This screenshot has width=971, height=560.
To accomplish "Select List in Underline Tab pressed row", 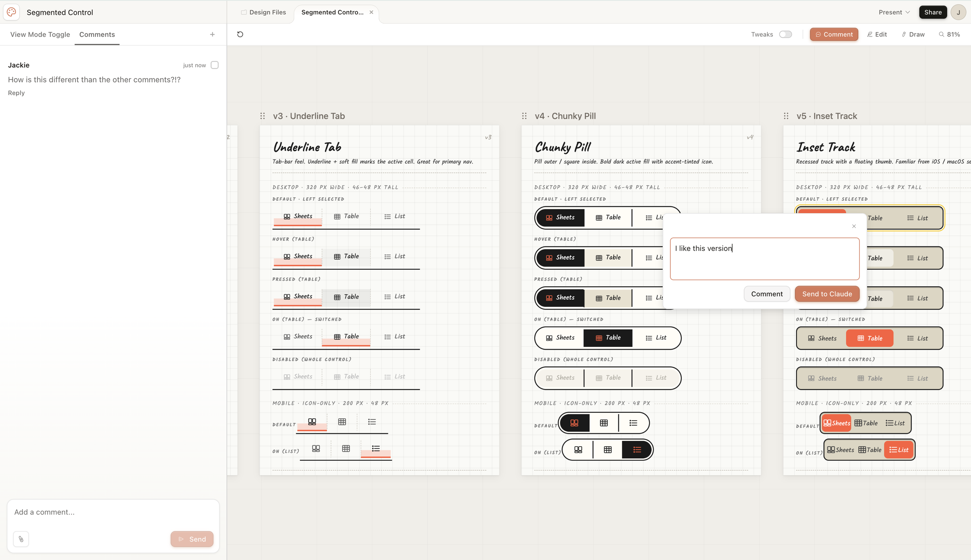I will coord(395,296).
